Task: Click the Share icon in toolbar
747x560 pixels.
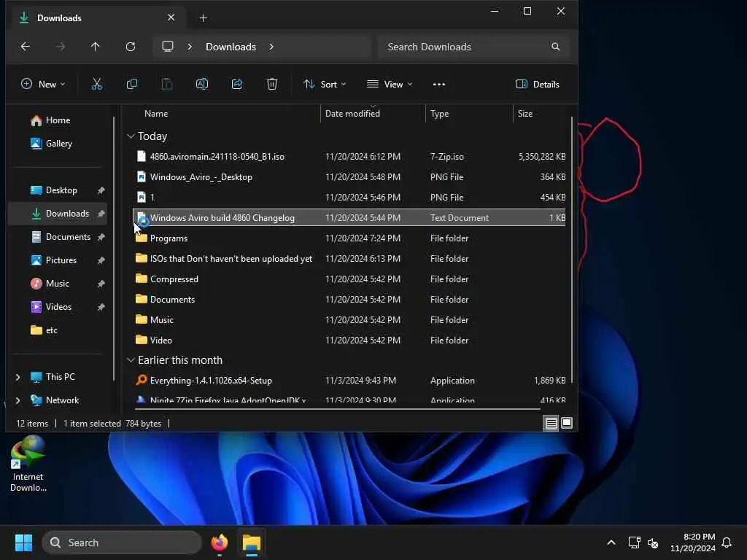Action: [x=237, y=85]
